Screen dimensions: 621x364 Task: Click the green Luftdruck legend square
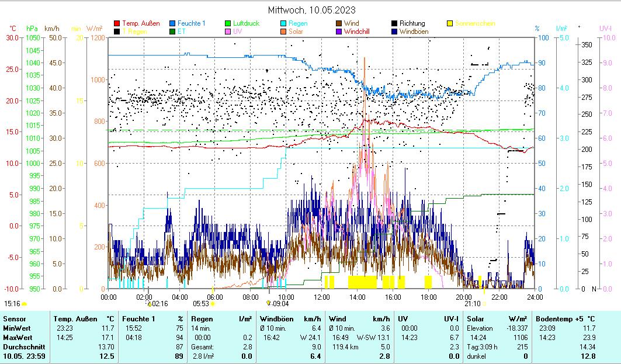[x=228, y=24]
